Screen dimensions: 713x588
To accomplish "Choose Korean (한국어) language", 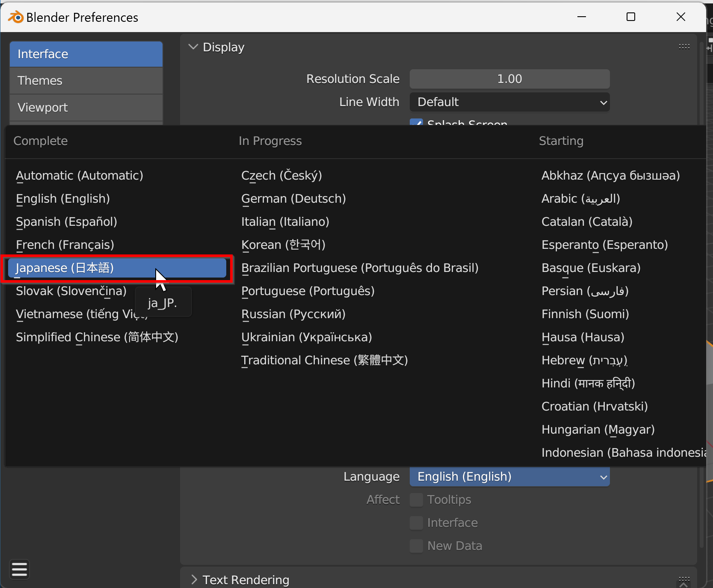I will 283,245.
